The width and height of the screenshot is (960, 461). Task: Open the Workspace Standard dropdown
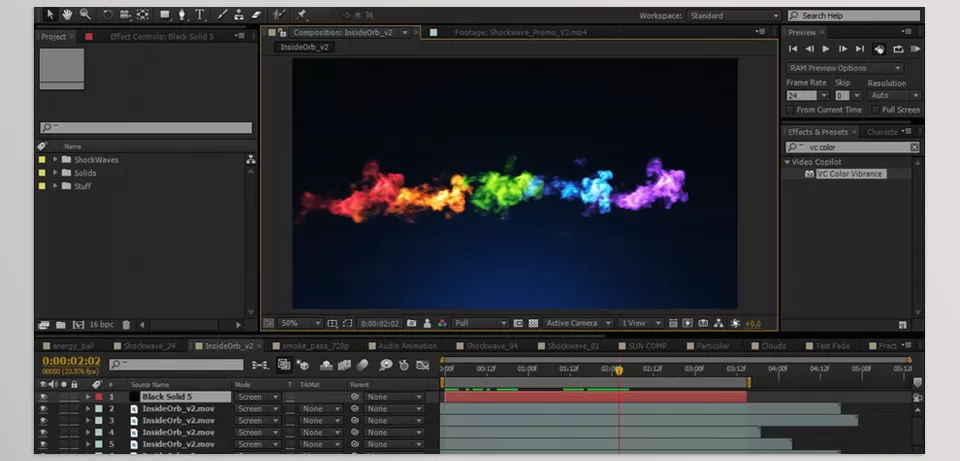coord(734,16)
